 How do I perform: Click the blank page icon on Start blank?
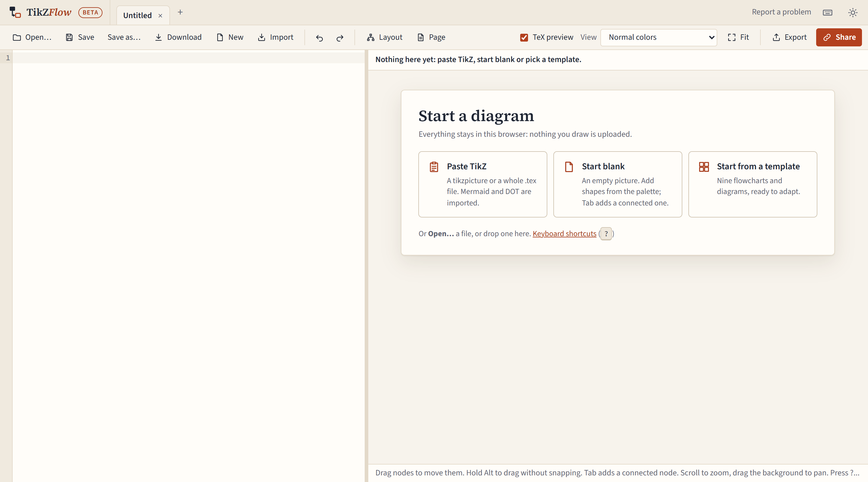(569, 167)
